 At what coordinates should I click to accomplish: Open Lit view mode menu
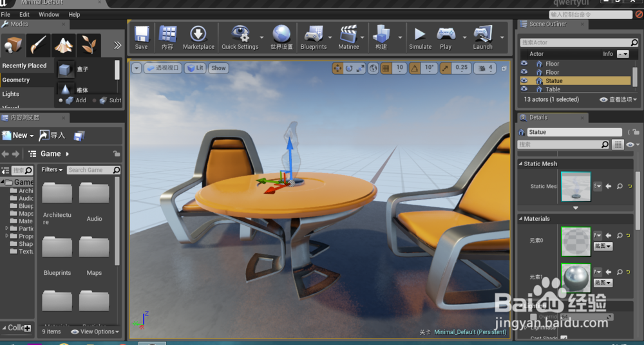pos(195,68)
